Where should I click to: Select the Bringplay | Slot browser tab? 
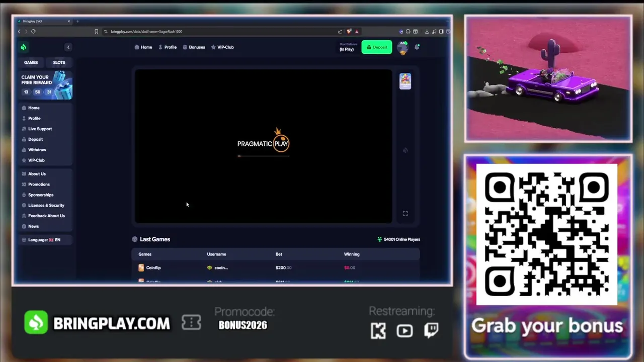[x=43, y=21]
